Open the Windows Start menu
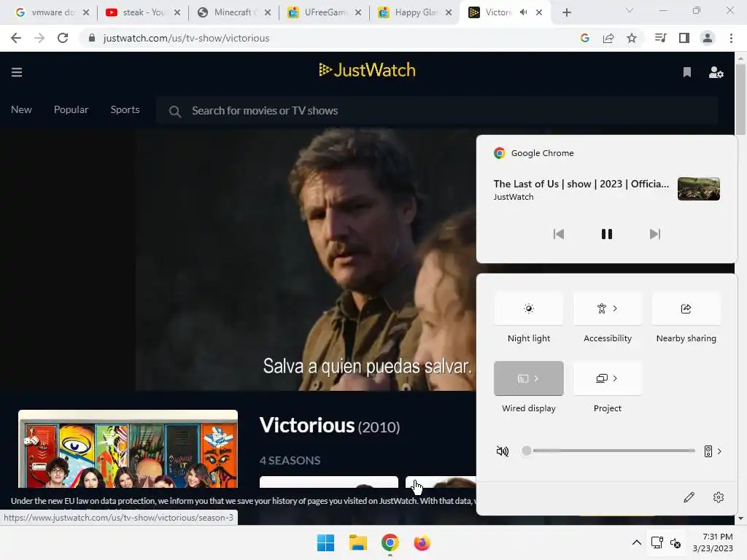 click(x=326, y=542)
